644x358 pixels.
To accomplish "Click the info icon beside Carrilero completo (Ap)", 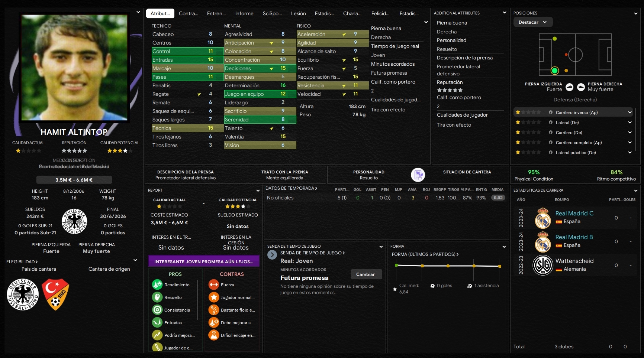I will click(551, 142).
